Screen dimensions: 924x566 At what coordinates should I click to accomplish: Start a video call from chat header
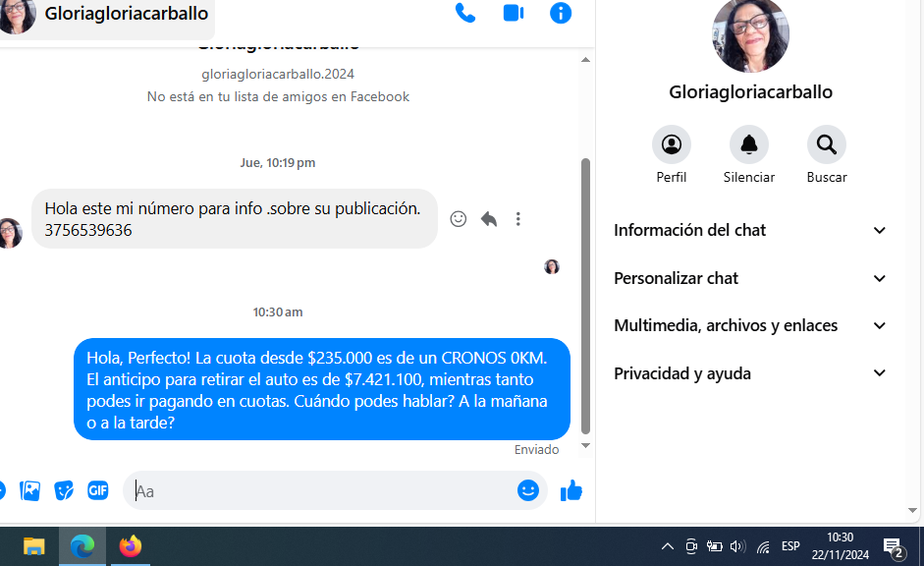[513, 14]
